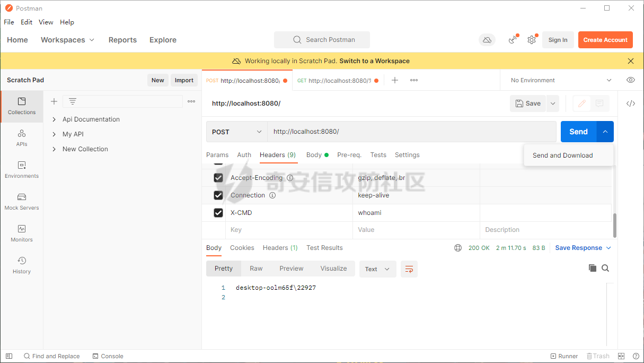The image size is (644, 363).
Task: Switch to GET localhost request tab
Action: click(337, 81)
